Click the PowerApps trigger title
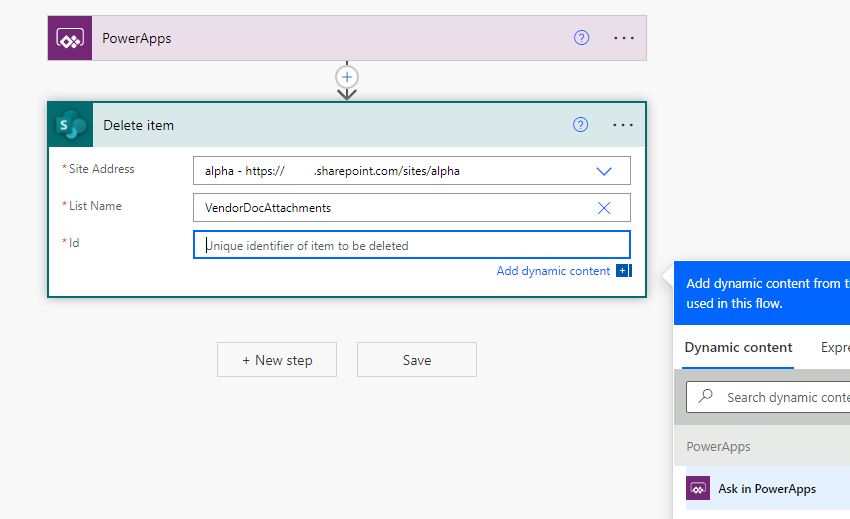Image resolution: width=850 pixels, height=519 pixels. tap(137, 39)
